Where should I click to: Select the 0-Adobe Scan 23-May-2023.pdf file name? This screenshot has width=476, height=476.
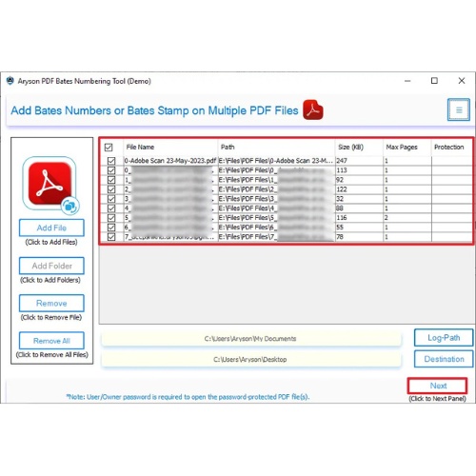click(170, 161)
